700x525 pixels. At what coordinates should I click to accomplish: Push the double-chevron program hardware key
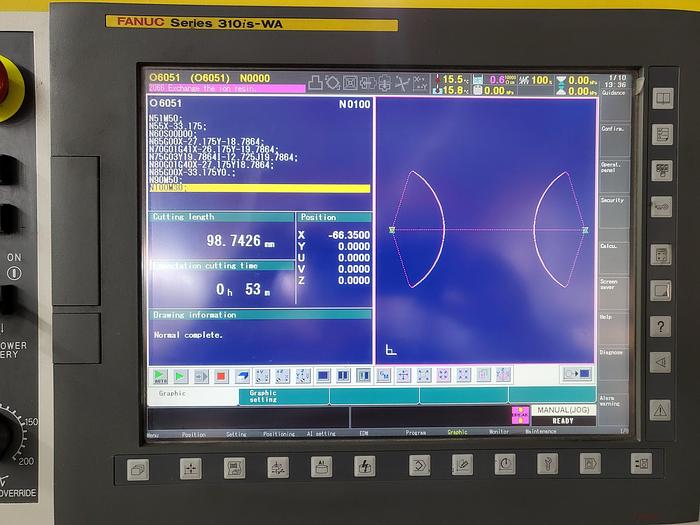pyautogui.click(x=420, y=466)
